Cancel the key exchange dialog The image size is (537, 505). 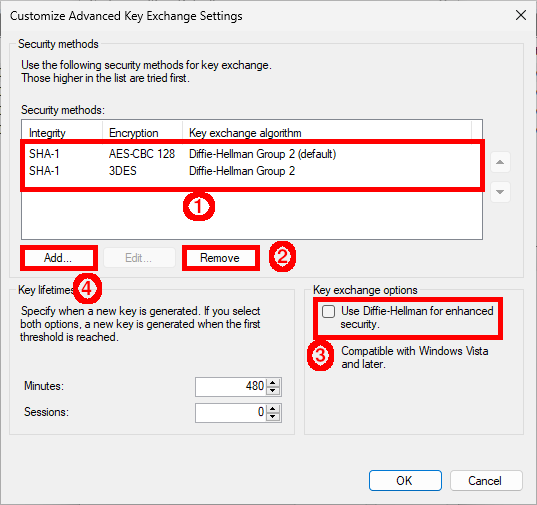point(486,480)
